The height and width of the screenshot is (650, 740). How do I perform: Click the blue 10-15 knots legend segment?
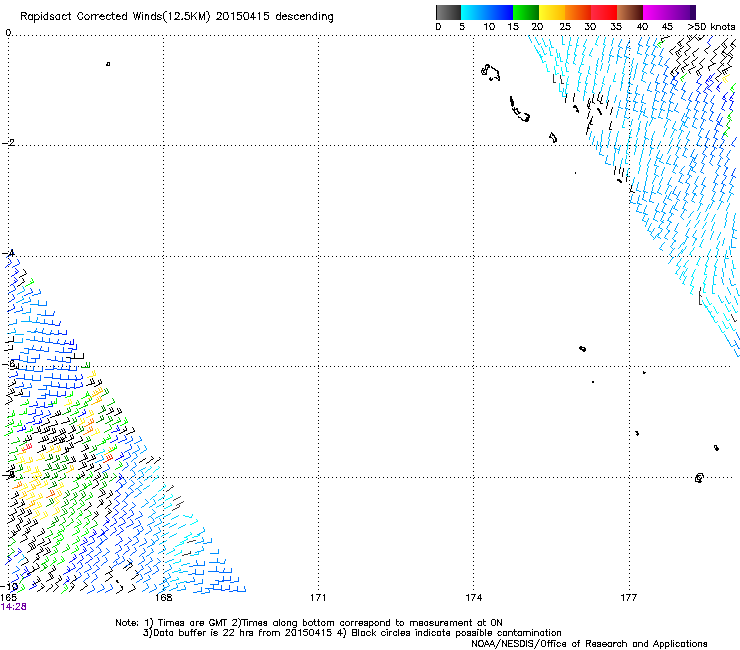(x=500, y=12)
